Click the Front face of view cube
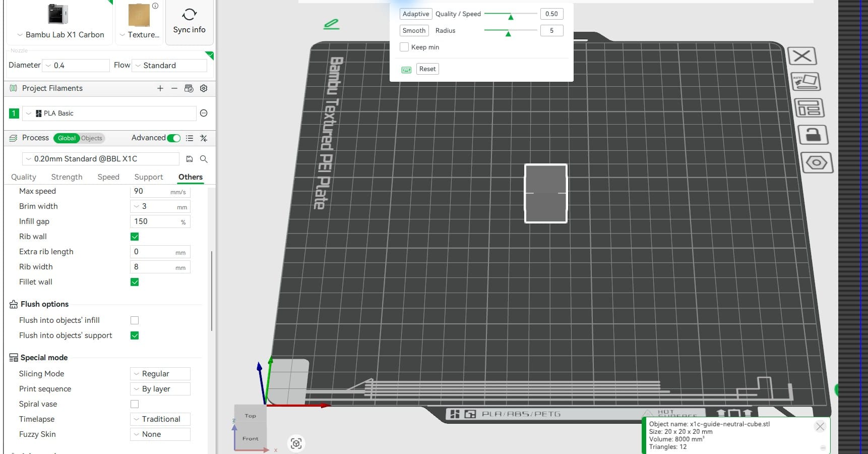 point(251,438)
